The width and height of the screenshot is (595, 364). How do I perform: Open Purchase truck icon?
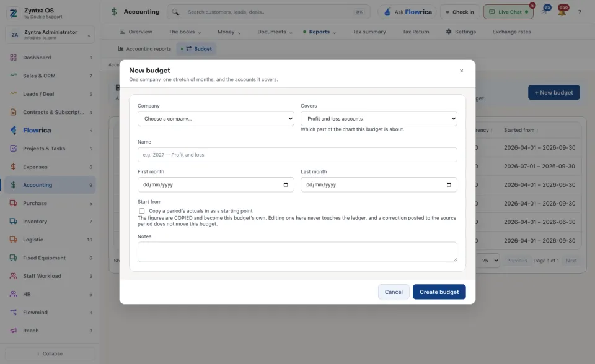13,203
